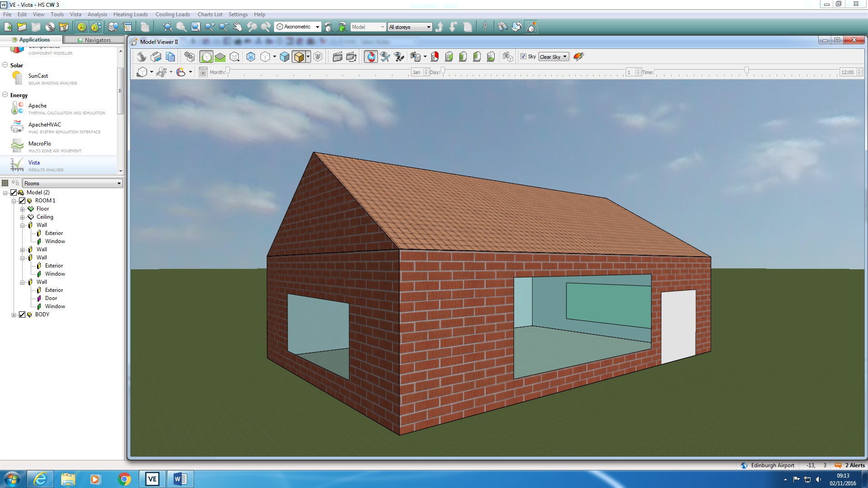Click the Redo arrow icon
Image resolution: width=868 pixels, height=488 pixels.
coord(266,27)
